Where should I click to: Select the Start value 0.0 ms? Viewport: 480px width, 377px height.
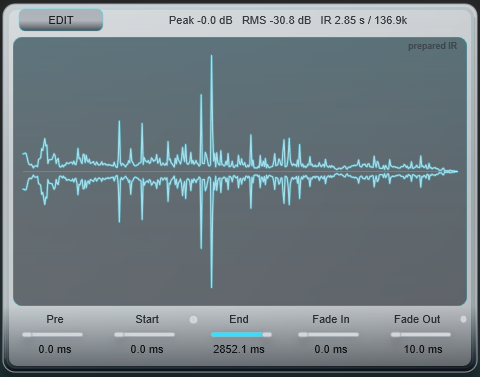pos(147,349)
